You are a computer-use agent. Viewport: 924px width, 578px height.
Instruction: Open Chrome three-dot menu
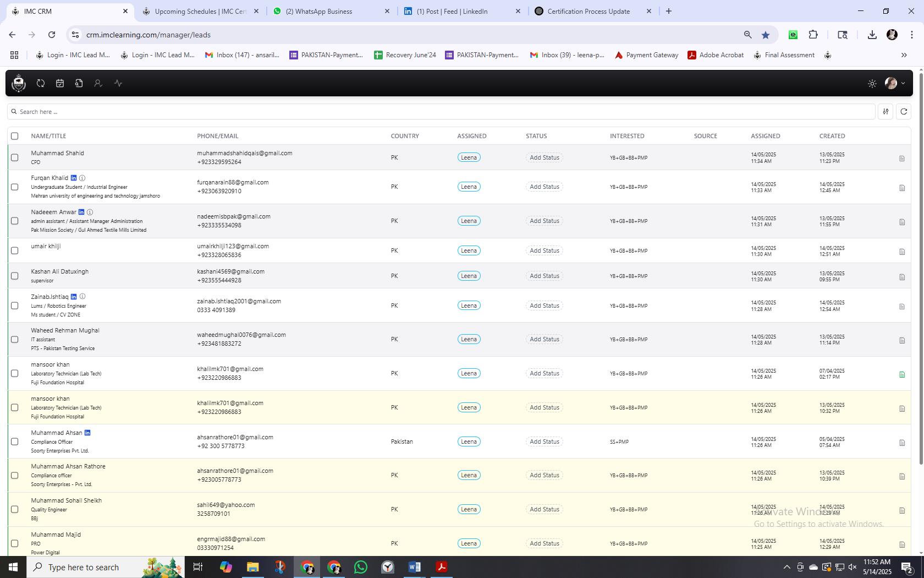[911, 35]
